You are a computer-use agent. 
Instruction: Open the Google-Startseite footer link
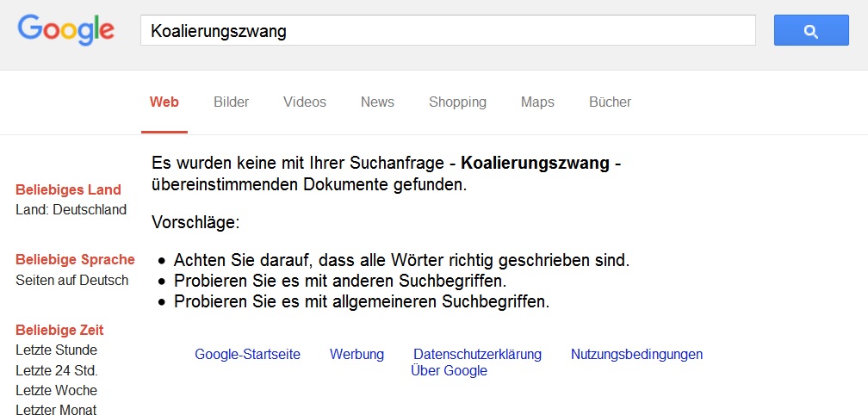(247, 354)
